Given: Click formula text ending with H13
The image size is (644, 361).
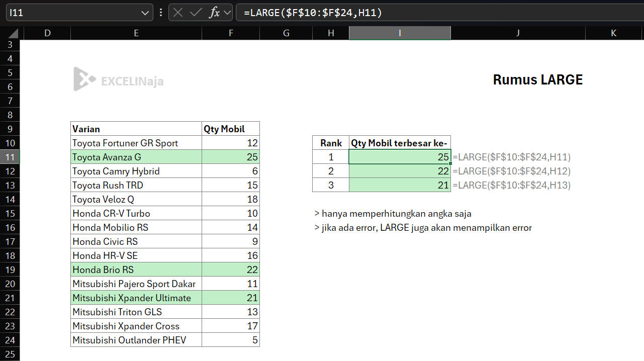Looking at the screenshot, I should 512,185.
